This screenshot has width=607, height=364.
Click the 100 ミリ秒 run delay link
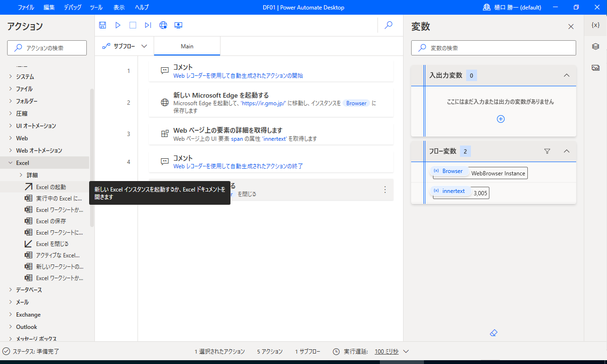386,352
